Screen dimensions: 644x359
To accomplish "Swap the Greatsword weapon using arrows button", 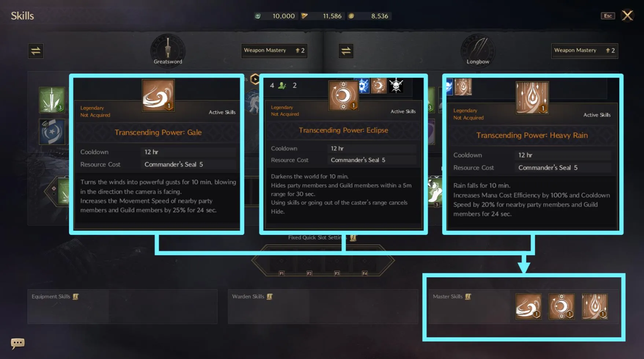I will 36,51.
